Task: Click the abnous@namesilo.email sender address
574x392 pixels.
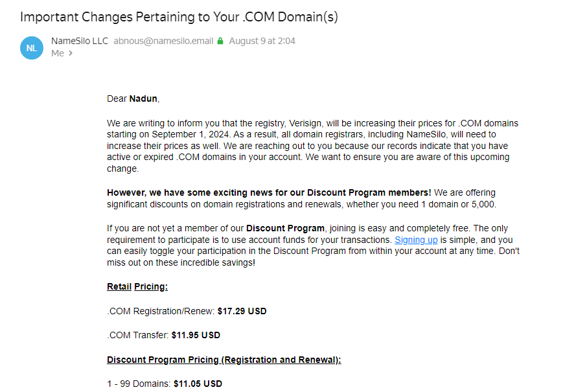Action: [163, 41]
